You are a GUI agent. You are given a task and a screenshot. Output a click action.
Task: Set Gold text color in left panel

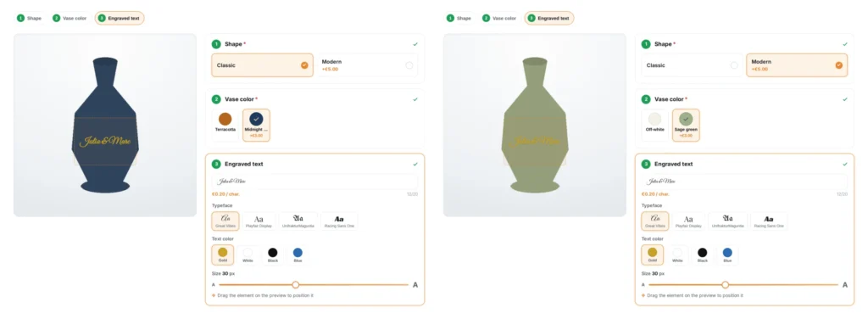pyautogui.click(x=223, y=255)
